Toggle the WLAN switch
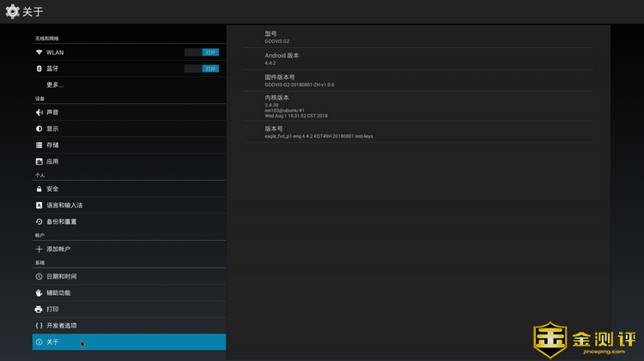Viewport: 644px width, 361px height. [202, 52]
